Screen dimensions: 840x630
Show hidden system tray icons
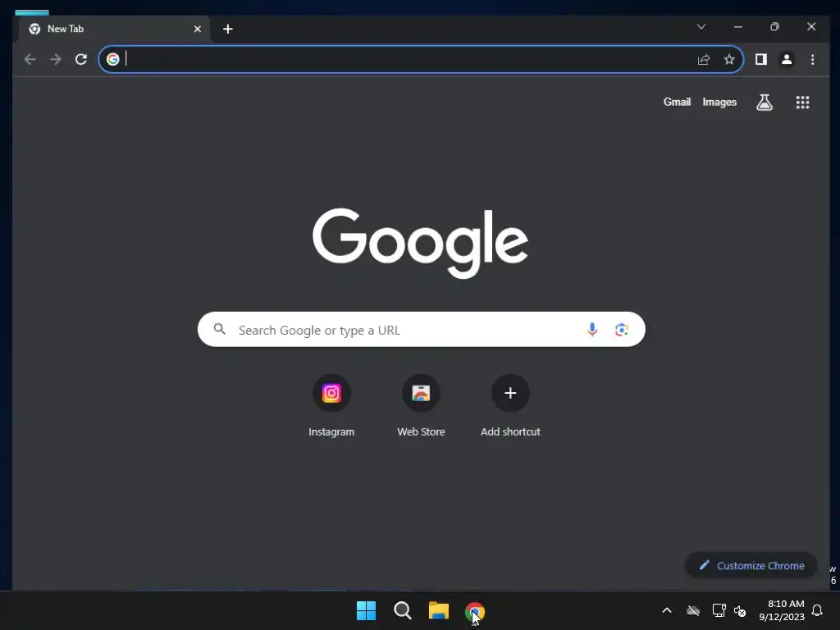(667, 610)
